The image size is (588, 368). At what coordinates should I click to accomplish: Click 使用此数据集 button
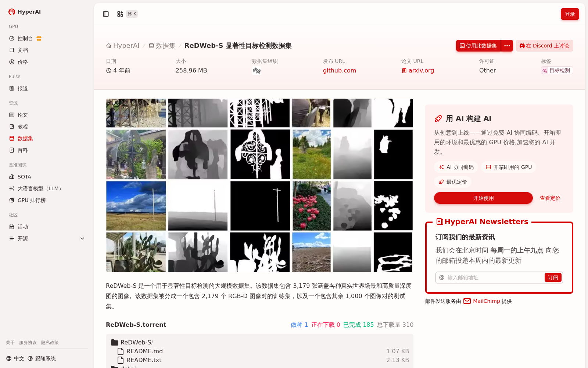[478, 46]
